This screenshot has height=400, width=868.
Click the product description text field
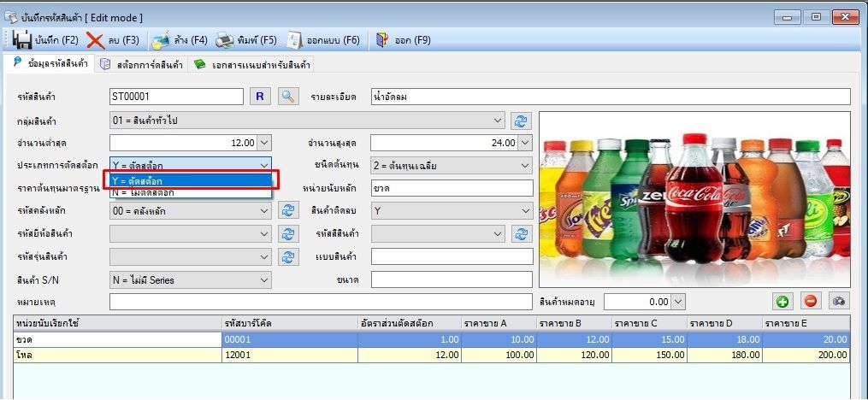point(611,97)
